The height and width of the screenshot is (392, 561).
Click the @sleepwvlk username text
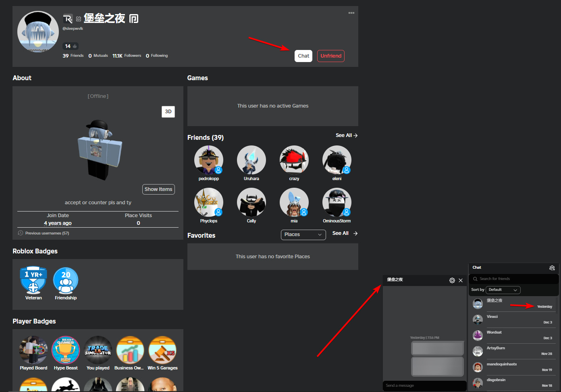[73, 29]
